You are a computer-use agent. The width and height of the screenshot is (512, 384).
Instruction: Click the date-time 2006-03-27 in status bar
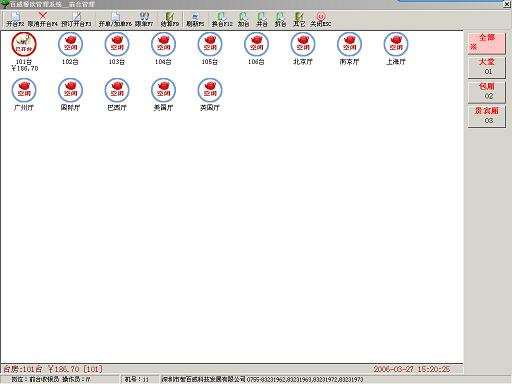click(411, 369)
